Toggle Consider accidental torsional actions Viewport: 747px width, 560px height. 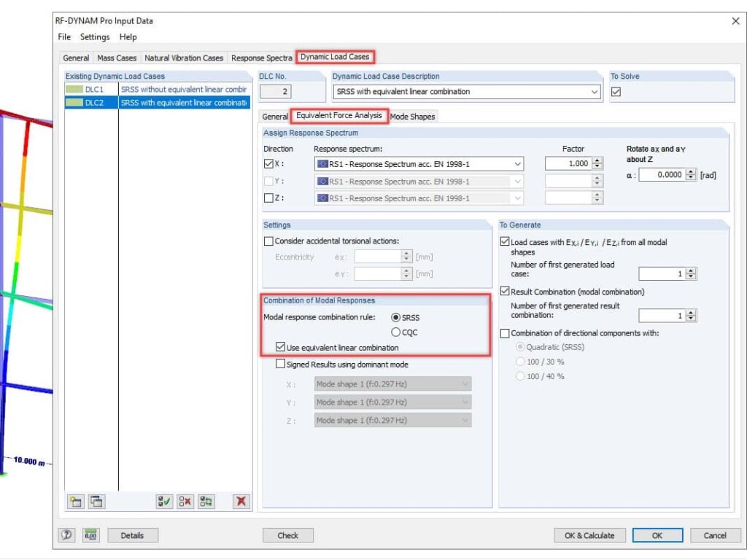tap(268, 241)
